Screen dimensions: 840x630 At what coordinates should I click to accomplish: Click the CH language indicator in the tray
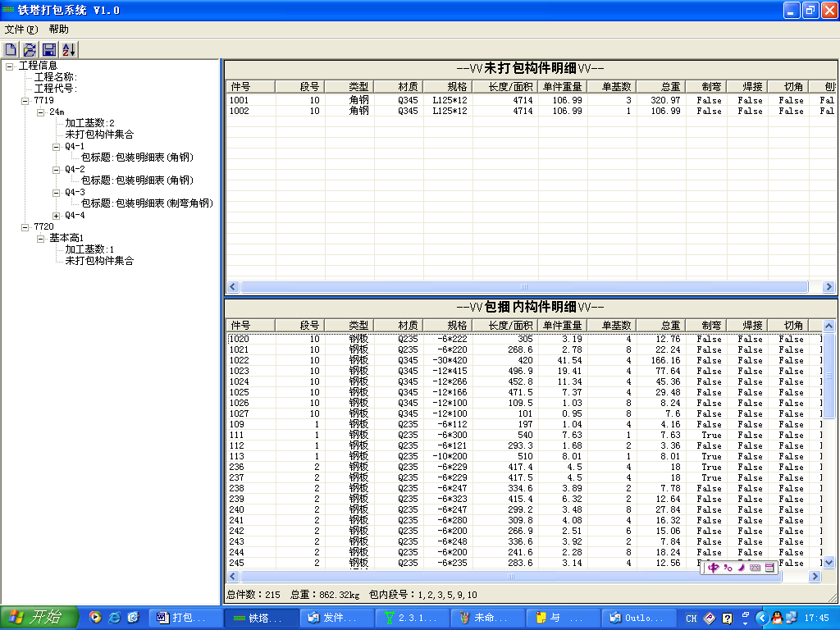[x=692, y=619]
